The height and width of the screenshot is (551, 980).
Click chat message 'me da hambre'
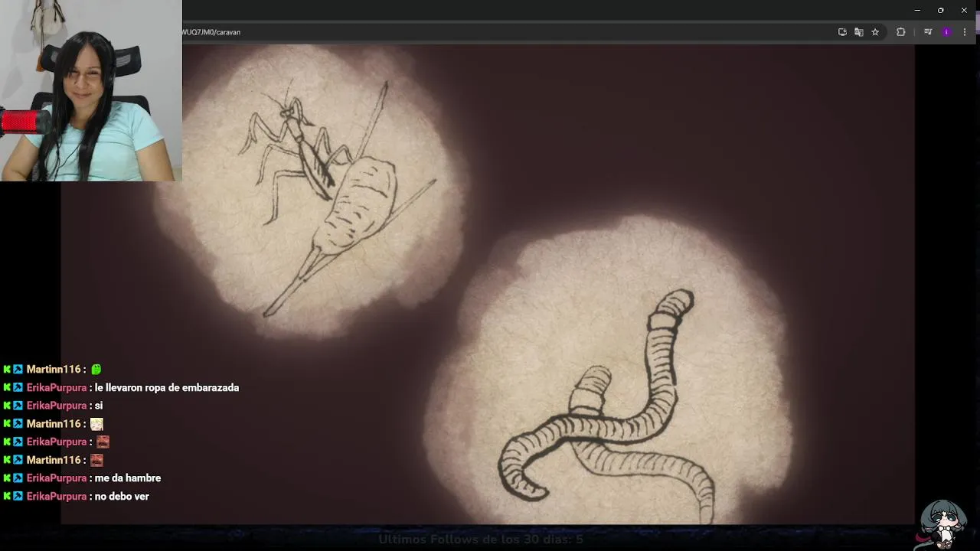(x=128, y=478)
